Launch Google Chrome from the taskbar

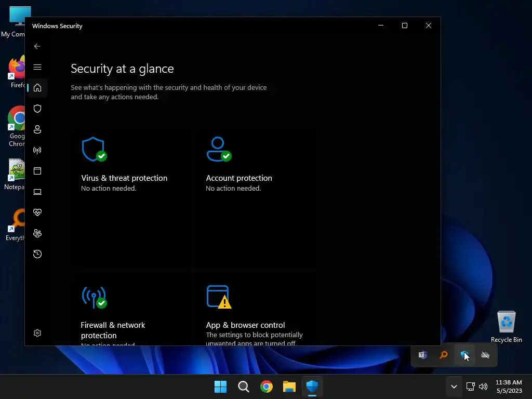[267, 387]
